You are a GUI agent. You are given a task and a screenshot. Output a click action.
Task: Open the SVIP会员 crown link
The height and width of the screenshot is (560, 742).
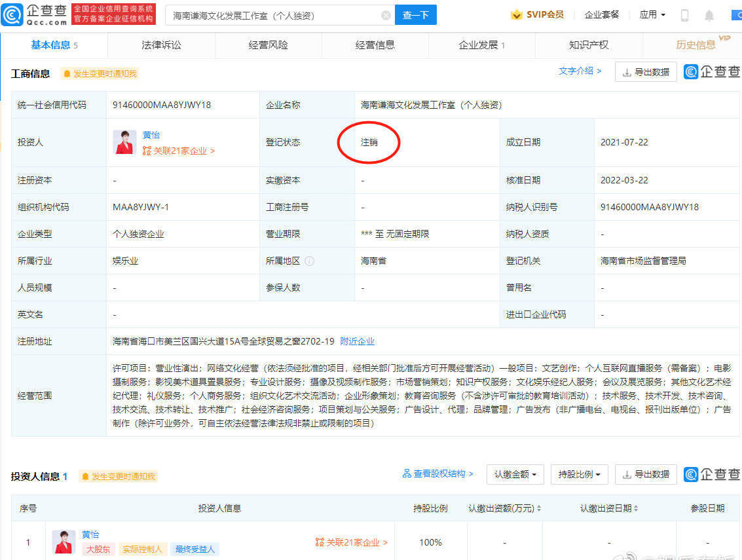coord(538,14)
